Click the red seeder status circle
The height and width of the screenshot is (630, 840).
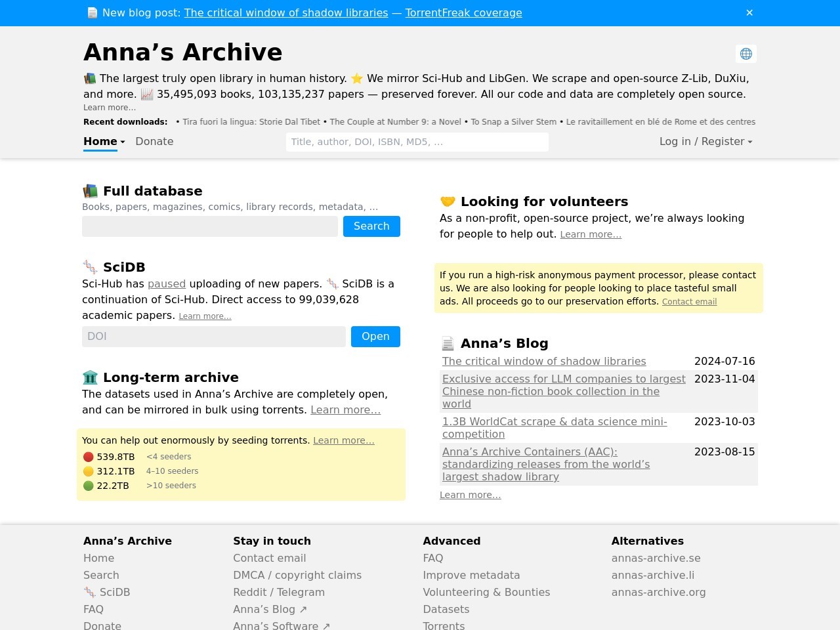click(89, 456)
